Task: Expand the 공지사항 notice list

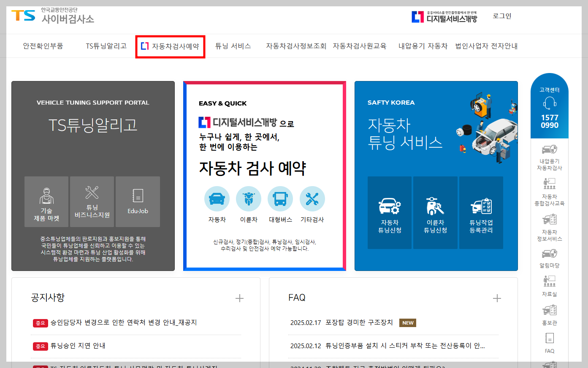Action: point(239,298)
